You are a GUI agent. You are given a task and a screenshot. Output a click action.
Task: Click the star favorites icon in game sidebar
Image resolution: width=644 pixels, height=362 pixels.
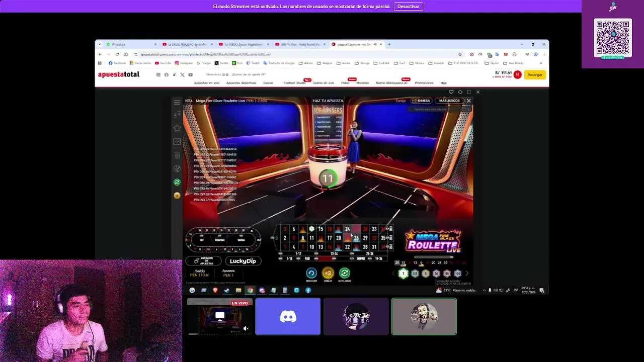tap(177, 128)
